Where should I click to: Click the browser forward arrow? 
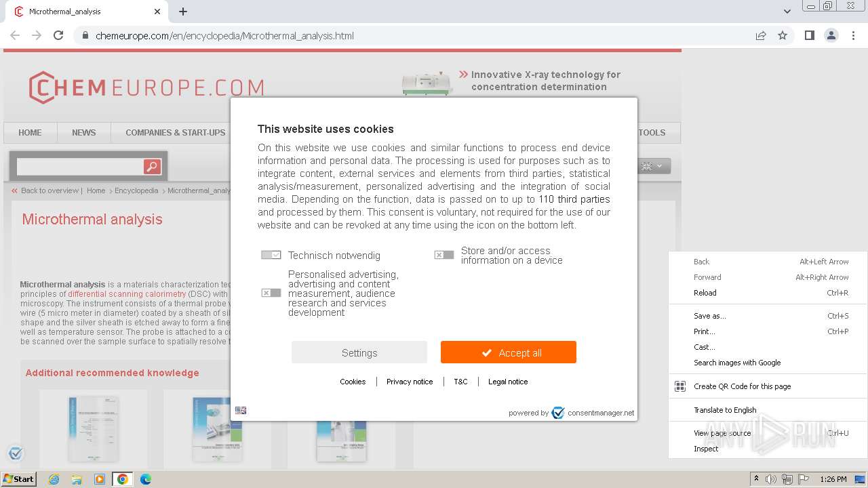point(37,35)
